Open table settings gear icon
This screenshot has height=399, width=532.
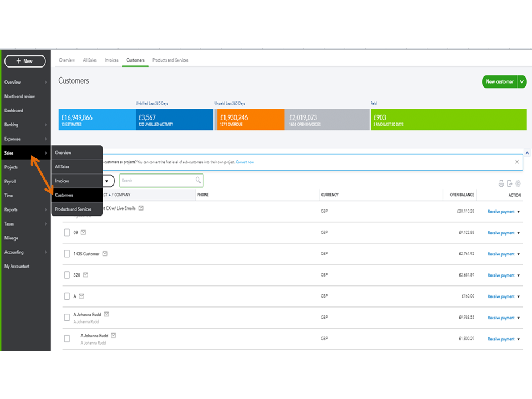click(x=518, y=183)
